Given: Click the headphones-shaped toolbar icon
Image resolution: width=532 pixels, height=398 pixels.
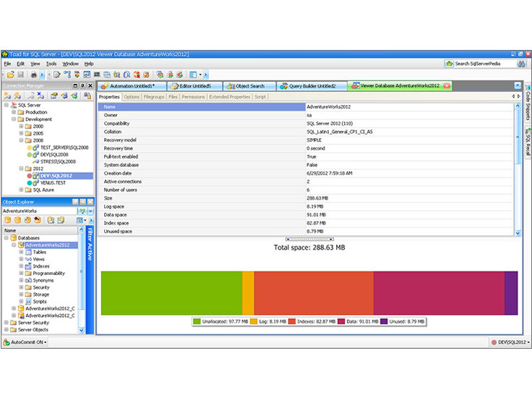Looking at the screenshot, I should click(127, 75).
